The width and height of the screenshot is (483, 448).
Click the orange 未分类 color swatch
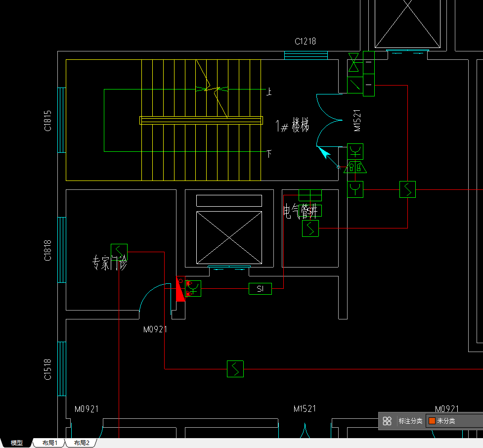click(x=432, y=421)
